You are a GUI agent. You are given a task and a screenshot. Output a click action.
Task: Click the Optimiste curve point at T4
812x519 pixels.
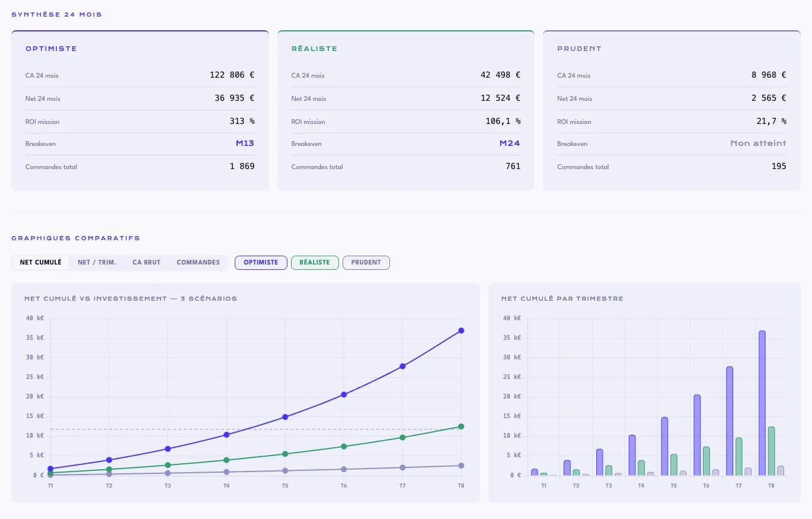click(x=226, y=435)
